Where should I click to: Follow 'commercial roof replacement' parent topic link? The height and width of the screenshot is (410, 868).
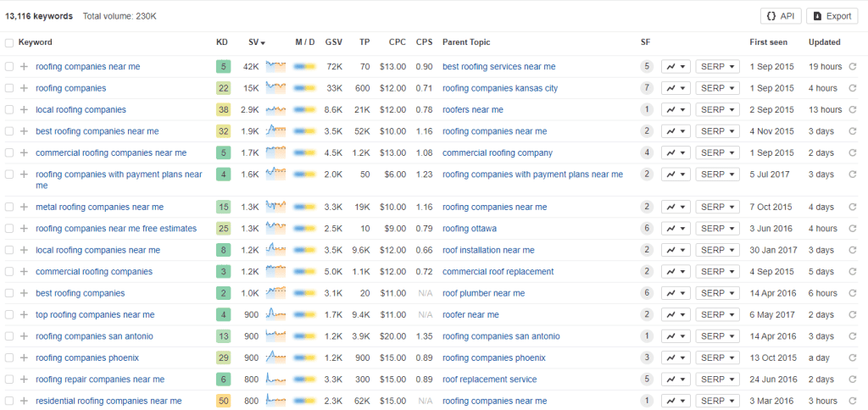tap(498, 272)
